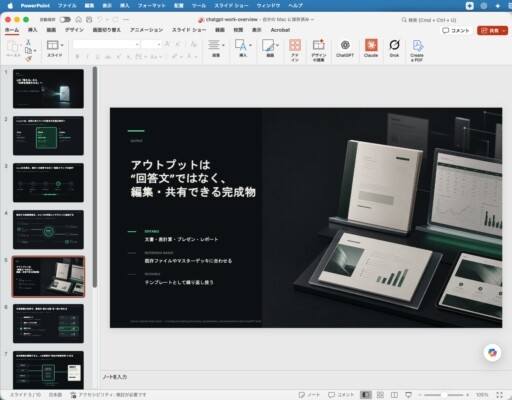Image resolution: width=512 pixels, height=400 pixels.
Task: Expand the paragraph alignment dropdown arrow
Action: pos(223,45)
